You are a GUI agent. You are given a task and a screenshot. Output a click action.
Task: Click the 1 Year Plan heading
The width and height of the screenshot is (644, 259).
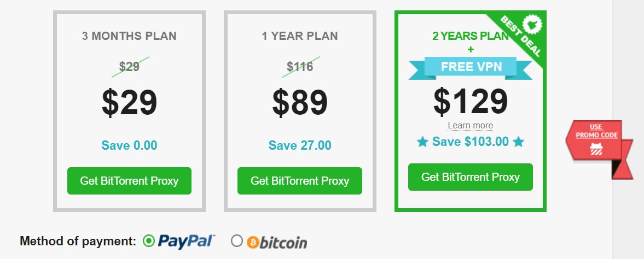tap(300, 36)
